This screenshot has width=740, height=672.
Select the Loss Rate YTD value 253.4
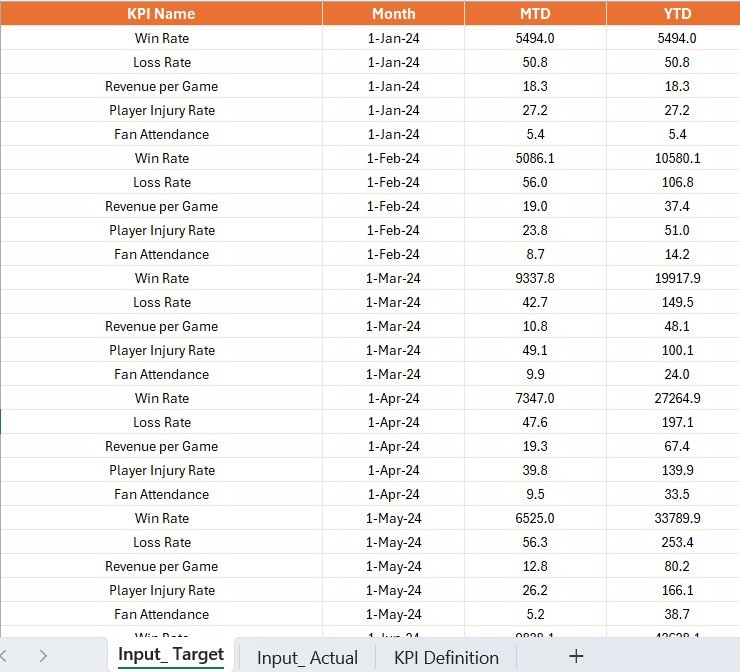pos(677,542)
